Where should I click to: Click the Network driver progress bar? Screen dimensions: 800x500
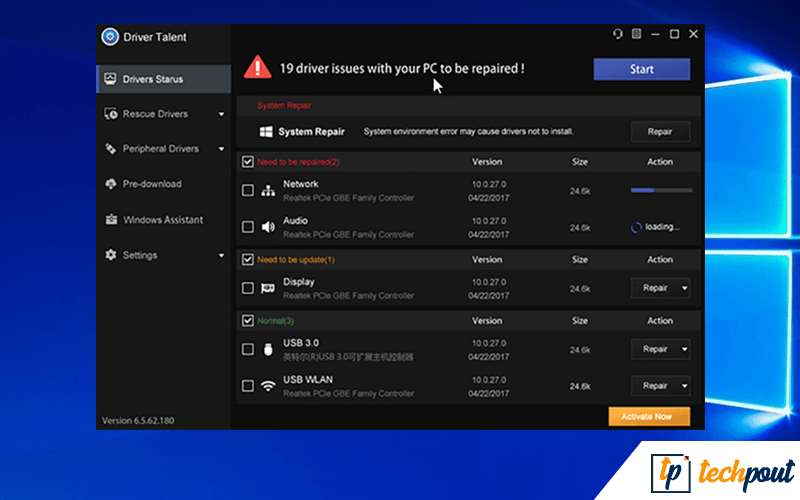(x=660, y=190)
